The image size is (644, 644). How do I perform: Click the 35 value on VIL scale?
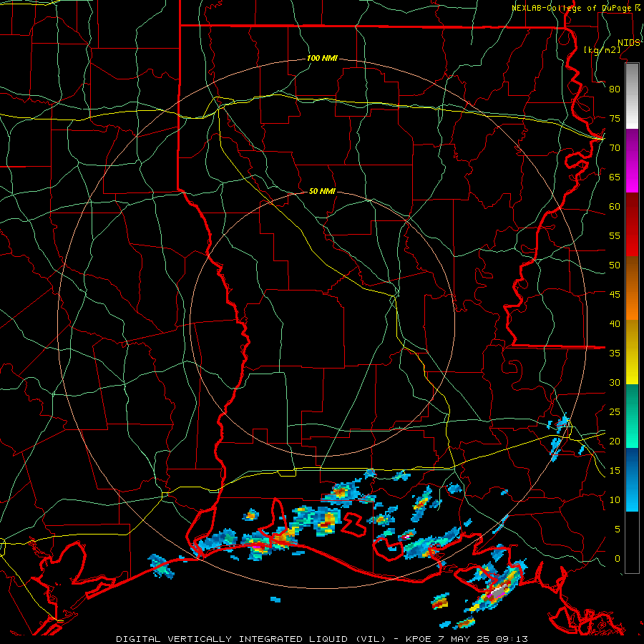(x=615, y=353)
